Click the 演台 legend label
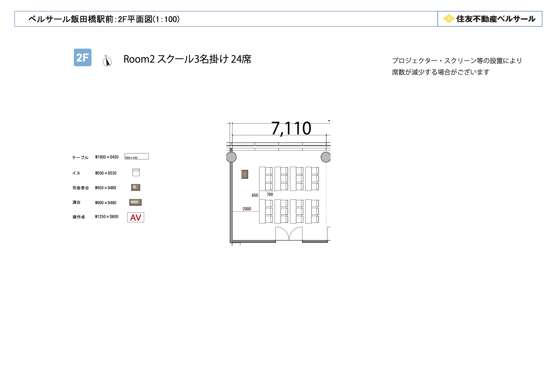Viewport: 555px width, 392px height. [76, 202]
